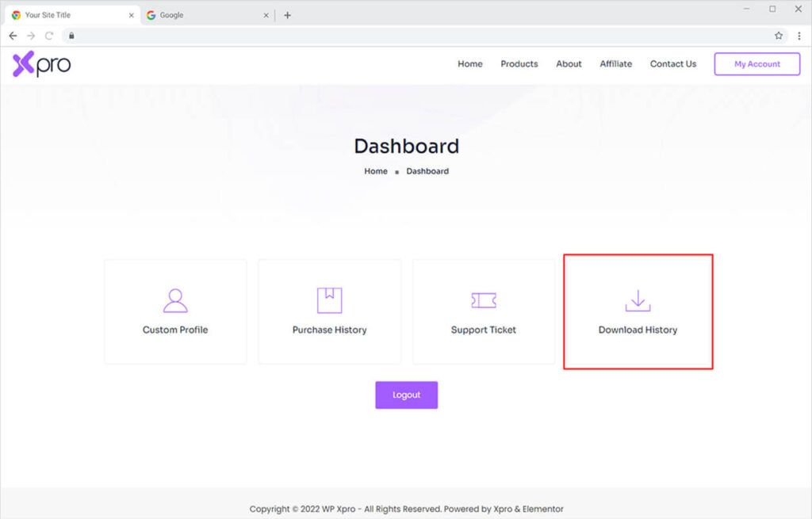Open the Affiliate nav link

pyautogui.click(x=616, y=64)
